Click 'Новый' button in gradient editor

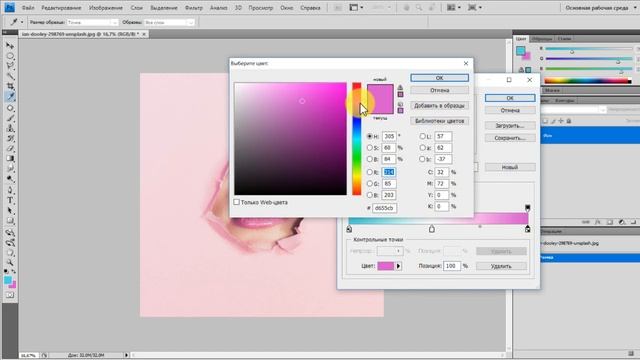pos(510,167)
